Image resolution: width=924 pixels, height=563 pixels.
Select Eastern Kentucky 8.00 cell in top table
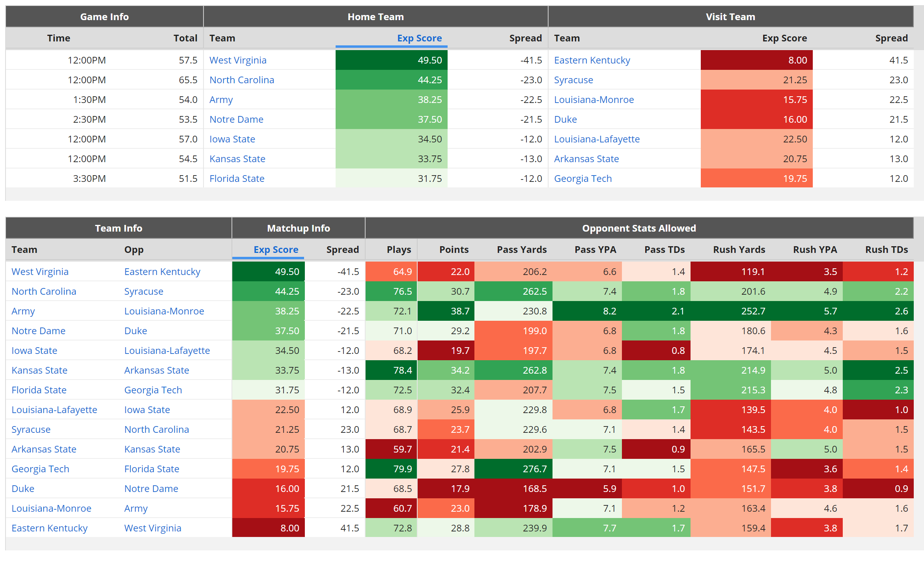pyautogui.click(x=756, y=60)
